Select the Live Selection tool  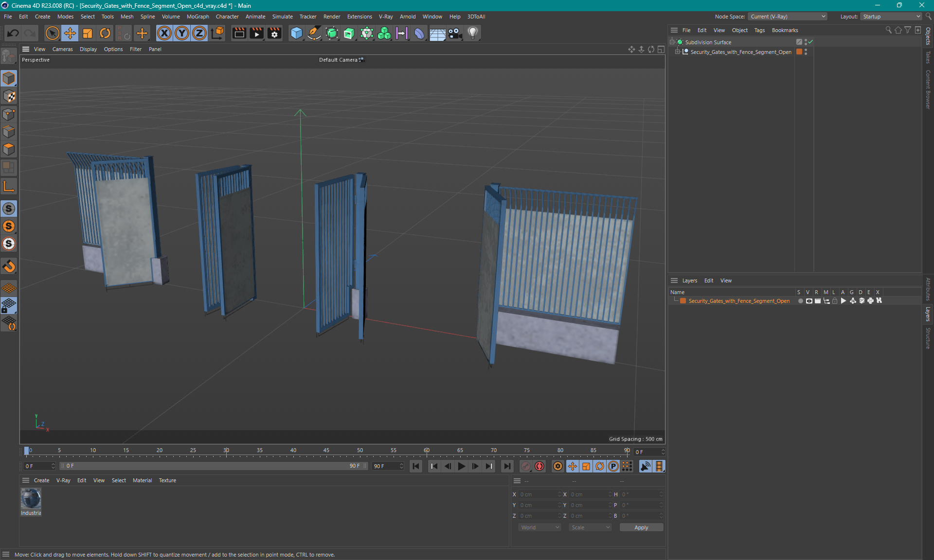[52, 33]
